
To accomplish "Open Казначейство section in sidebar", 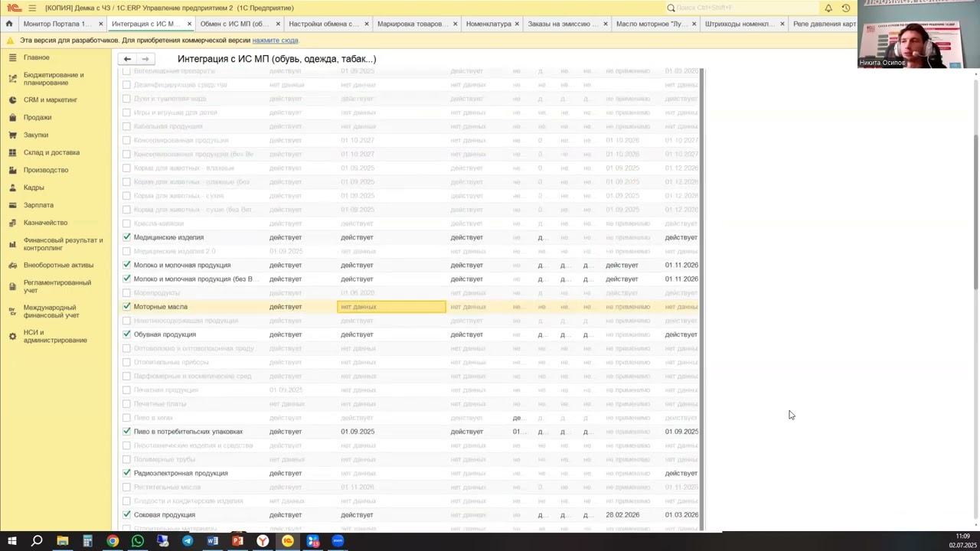I will coord(45,223).
